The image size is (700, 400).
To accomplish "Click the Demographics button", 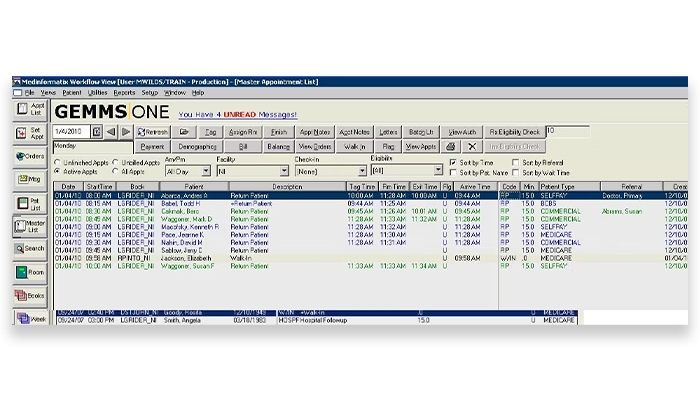I will (x=197, y=146).
